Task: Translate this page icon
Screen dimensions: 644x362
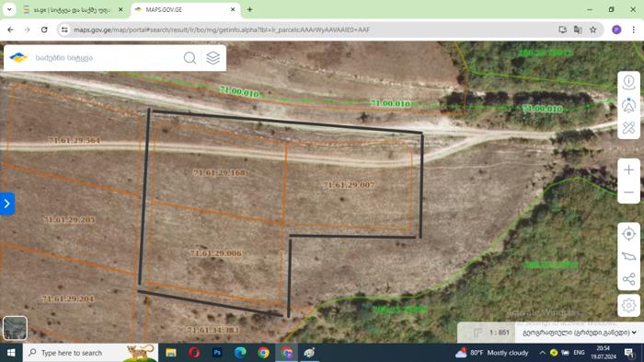Action: coord(578,29)
